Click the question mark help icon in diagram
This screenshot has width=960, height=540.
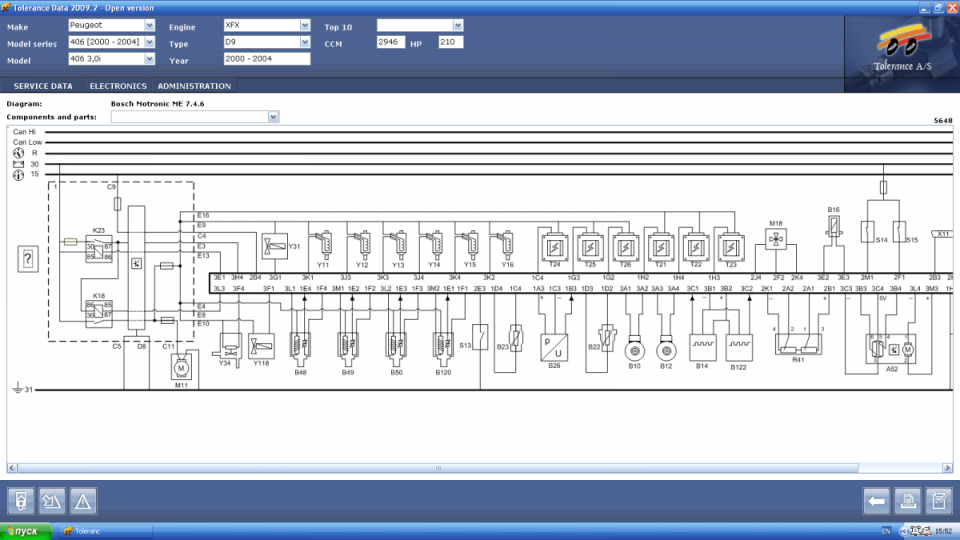pos(28,259)
